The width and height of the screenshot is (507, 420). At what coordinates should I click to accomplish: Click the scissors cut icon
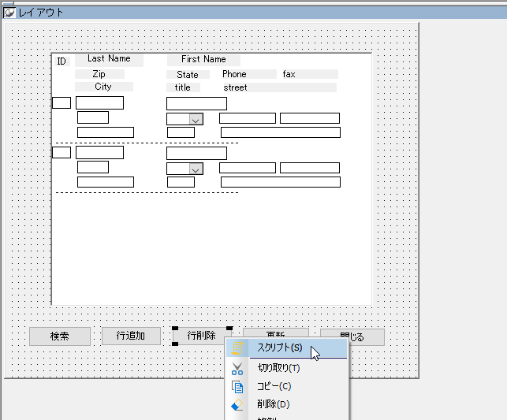pyautogui.click(x=237, y=367)
